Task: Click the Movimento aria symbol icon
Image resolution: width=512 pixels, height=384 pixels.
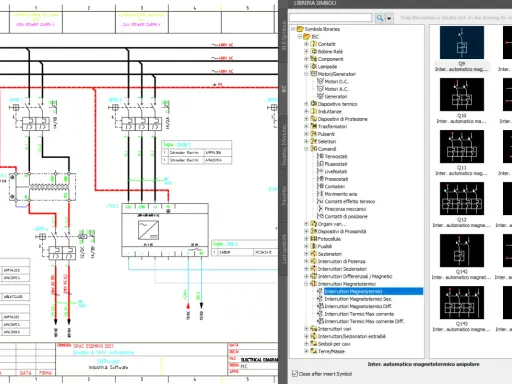Action: pos(320,194)
